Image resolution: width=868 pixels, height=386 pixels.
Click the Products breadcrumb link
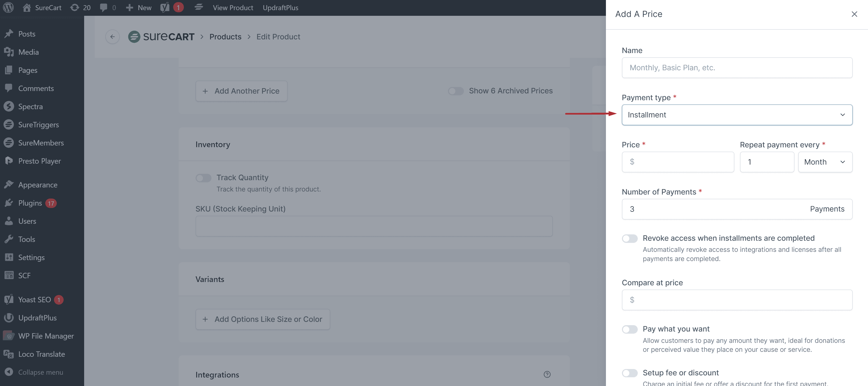tap(225, 37)
